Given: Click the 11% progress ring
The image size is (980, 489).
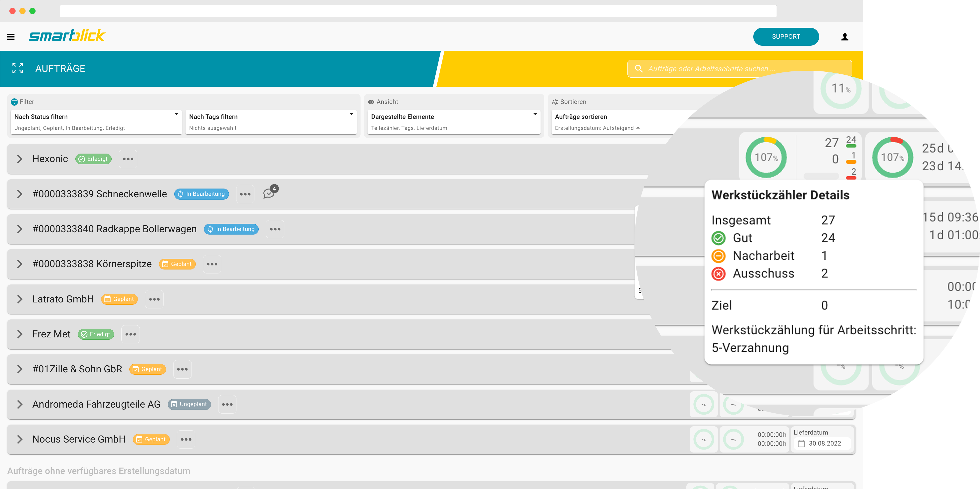Looking at the screenshot, I should pyautogui.click(x=841, y=88).
